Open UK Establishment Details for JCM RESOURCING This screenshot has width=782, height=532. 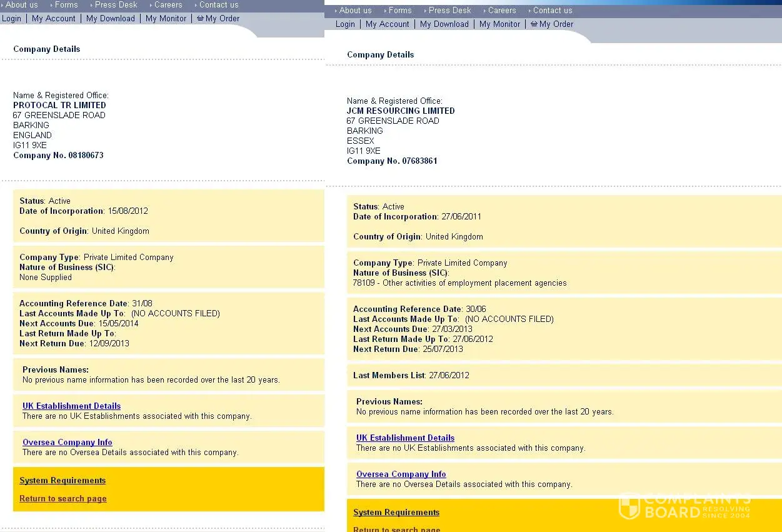(x=405, y=438)
